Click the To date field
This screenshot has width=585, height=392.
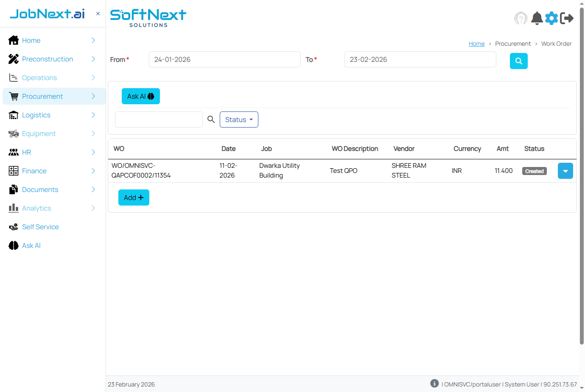point(420,59)
